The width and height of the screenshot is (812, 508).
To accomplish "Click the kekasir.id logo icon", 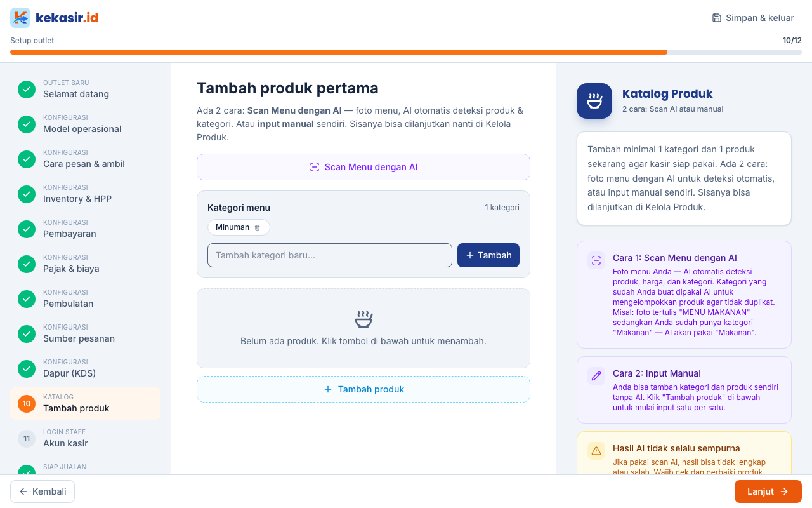I will tap(20, 18).
